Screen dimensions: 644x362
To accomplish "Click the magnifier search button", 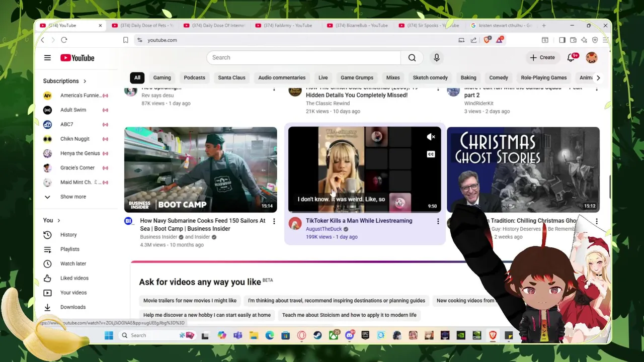I will (x=412, y=58).
